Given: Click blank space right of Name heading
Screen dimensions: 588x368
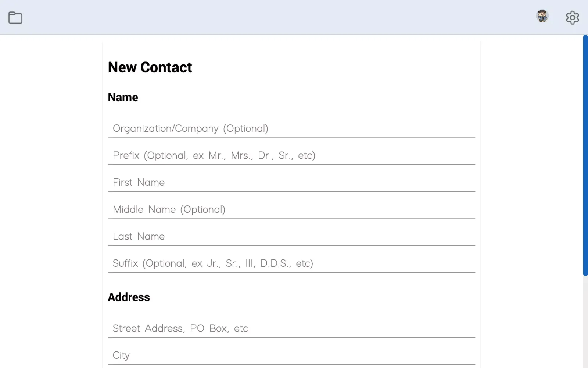Looking at the screenshot, I should tap(294, 97).
